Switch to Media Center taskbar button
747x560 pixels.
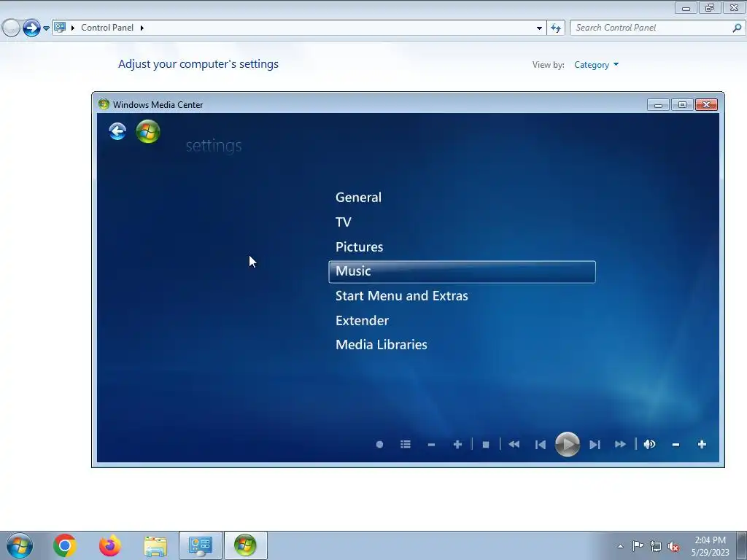(245, 545)
